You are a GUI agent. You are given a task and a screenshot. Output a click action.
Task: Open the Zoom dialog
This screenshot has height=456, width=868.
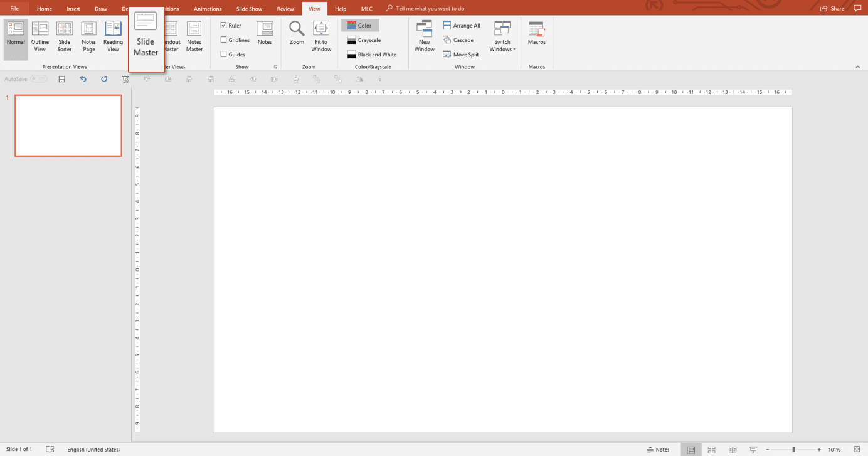296,36
